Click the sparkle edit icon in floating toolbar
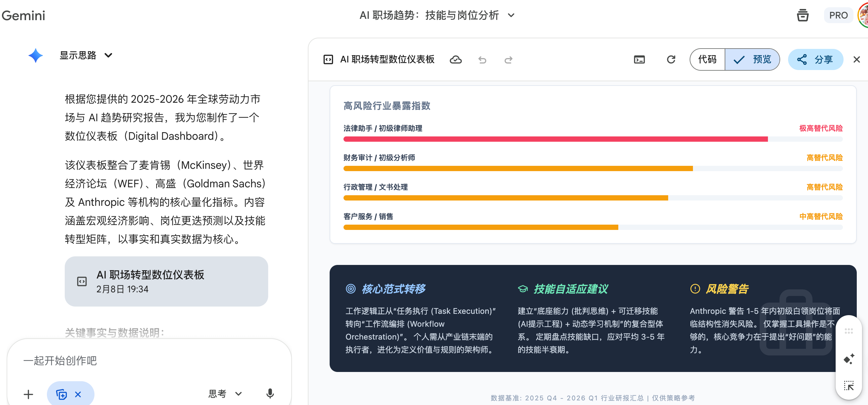Image resolution: width=868 pixels, height=405 pixels. pyautogui.click(x=849, y=359)
